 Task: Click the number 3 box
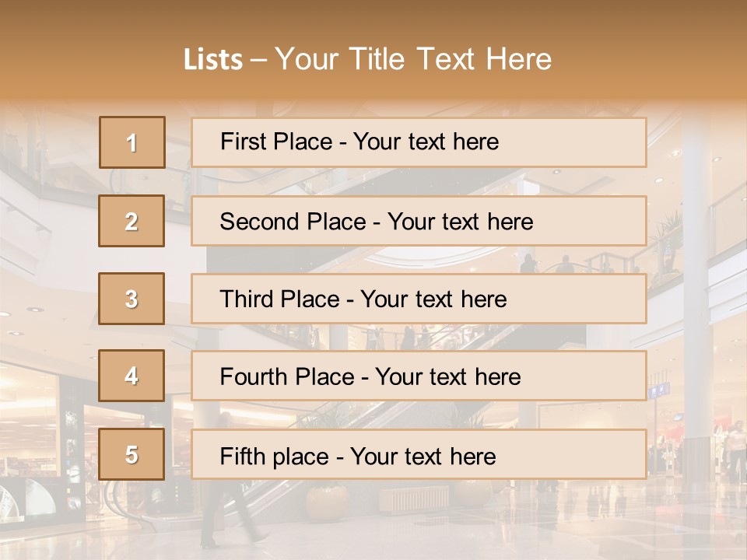click(x=132, y=299)
